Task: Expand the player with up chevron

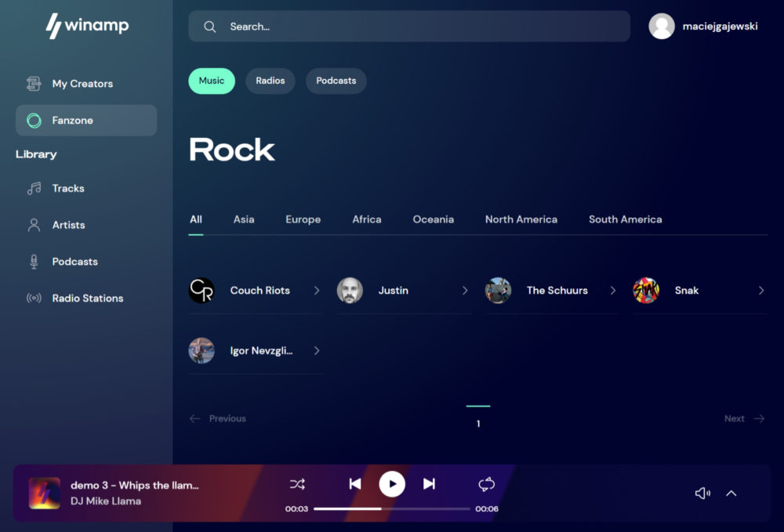Action: [x=731, y=494]
